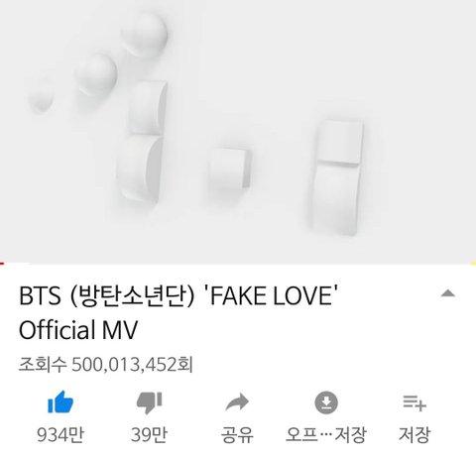Click the white spheres in the video
Screen dimensions: 476x458
pos(98,61)
